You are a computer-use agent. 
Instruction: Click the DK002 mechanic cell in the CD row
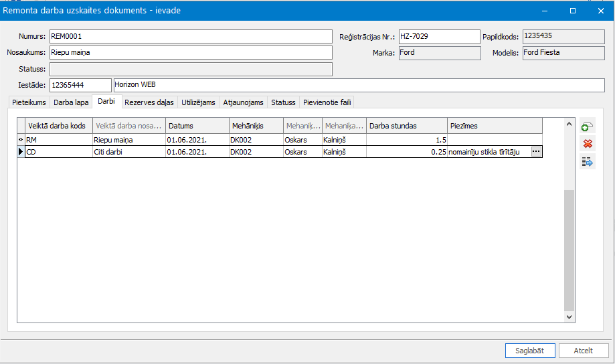coord(256,152)
